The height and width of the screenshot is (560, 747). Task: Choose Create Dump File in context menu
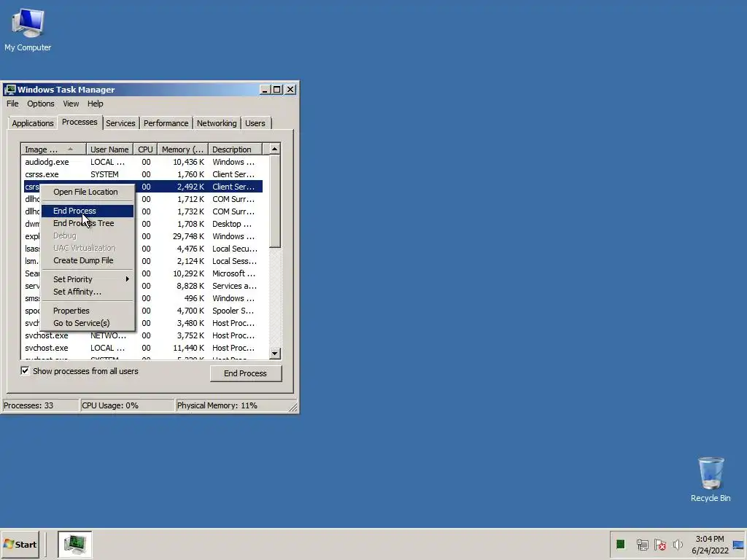click(x=88, y=260)
